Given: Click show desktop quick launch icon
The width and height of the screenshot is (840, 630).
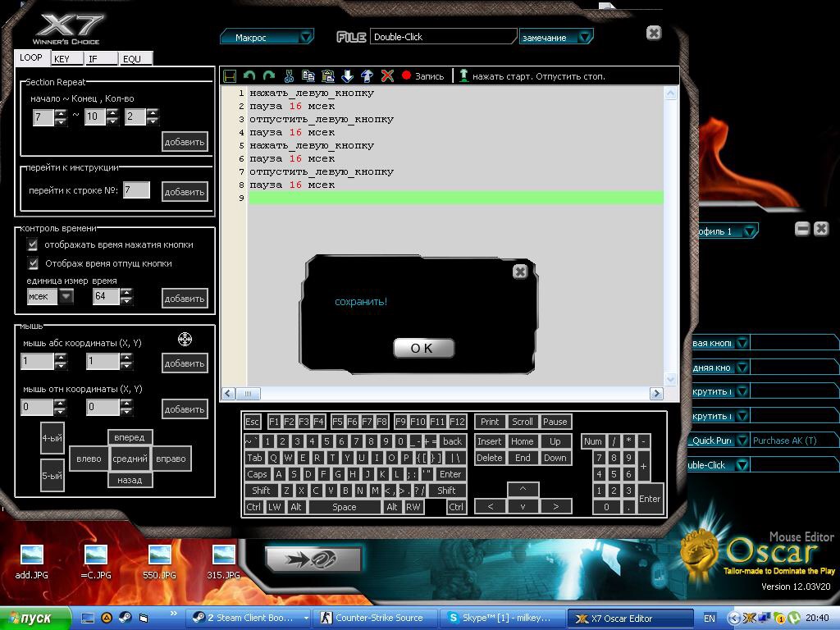Looking at the screenshot, I should [88, 618].
